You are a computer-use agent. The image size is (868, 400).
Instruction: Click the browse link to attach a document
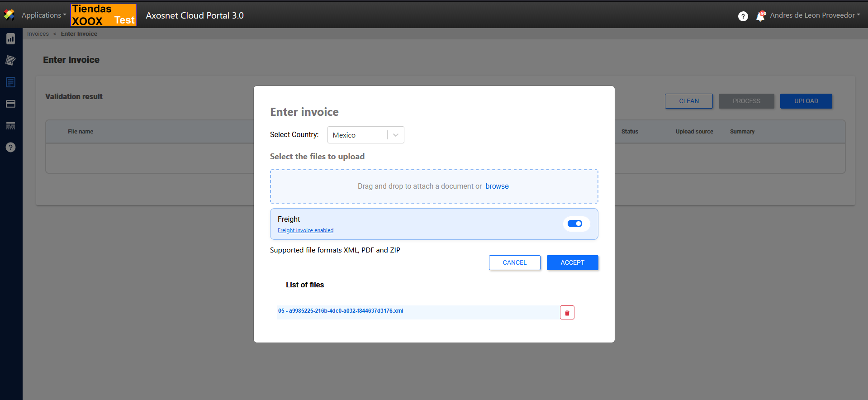pos(497,186)
